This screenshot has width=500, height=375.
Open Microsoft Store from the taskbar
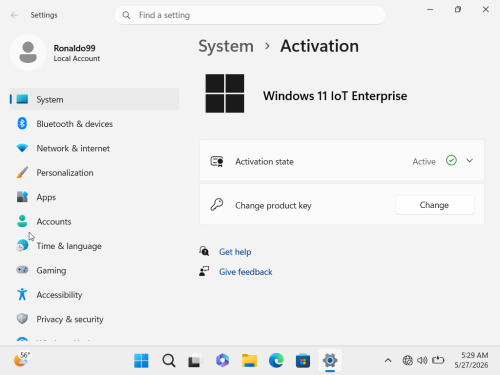point(303,360)
